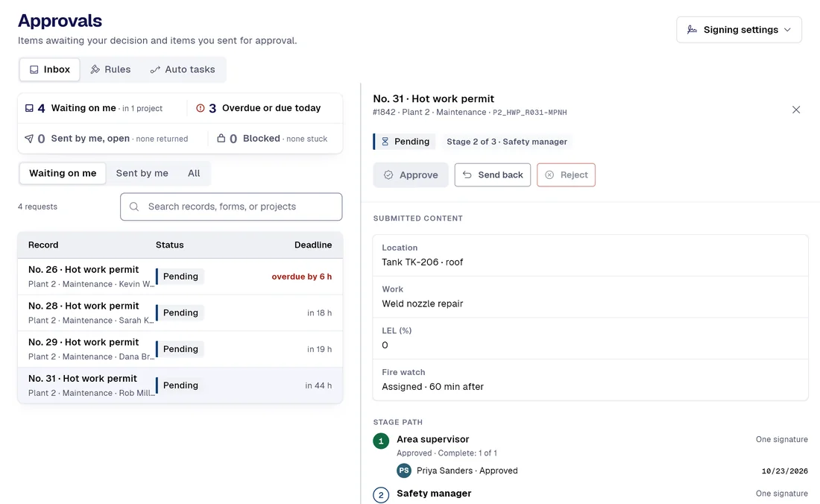Send back the permit request
The height and width of the screenshot is (504, 820).
click(493, 175)
